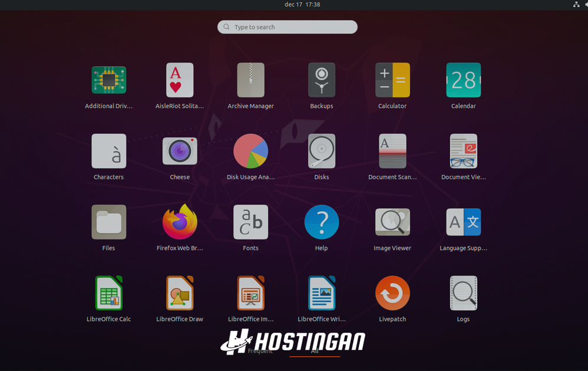Open the Cheese webcam app

(180, 151)
